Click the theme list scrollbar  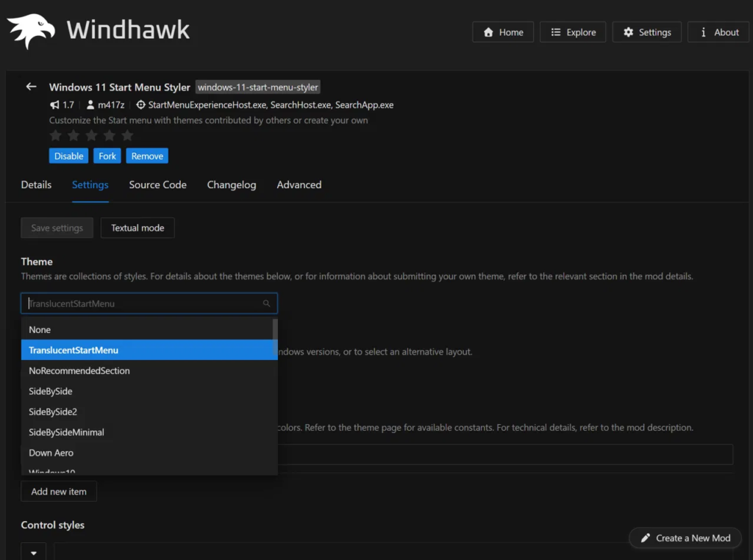(x=275, y=336)
